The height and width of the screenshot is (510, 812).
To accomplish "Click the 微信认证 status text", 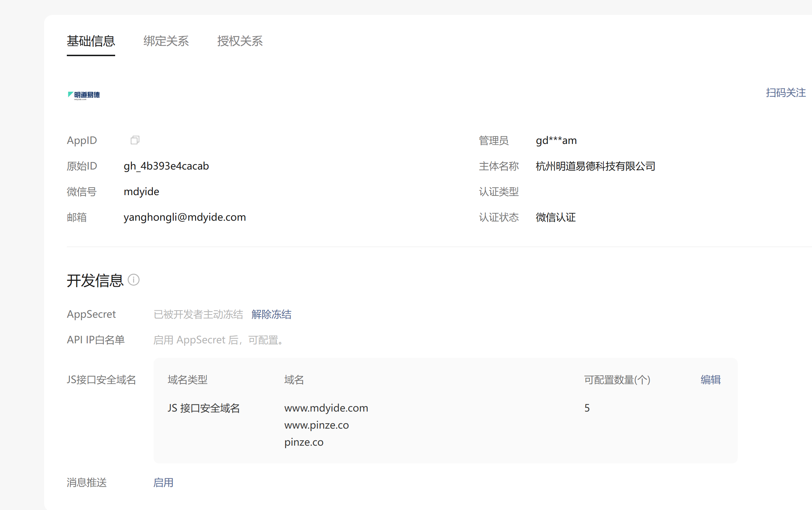I will (555, 217).
